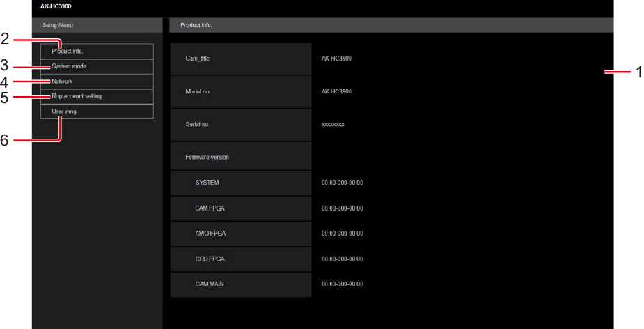Click the Cam_title value AK-HC3900
The image size is (644, 329).
tap(336, 59)
